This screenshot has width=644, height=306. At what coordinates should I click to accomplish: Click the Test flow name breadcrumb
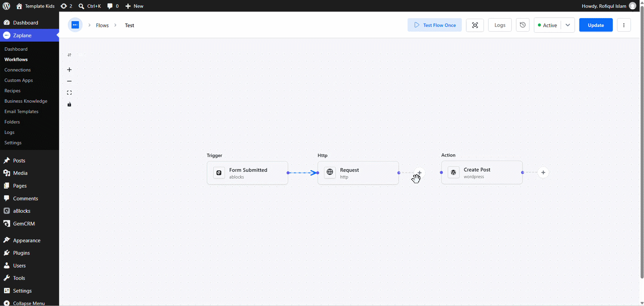(x=129, y=25)
